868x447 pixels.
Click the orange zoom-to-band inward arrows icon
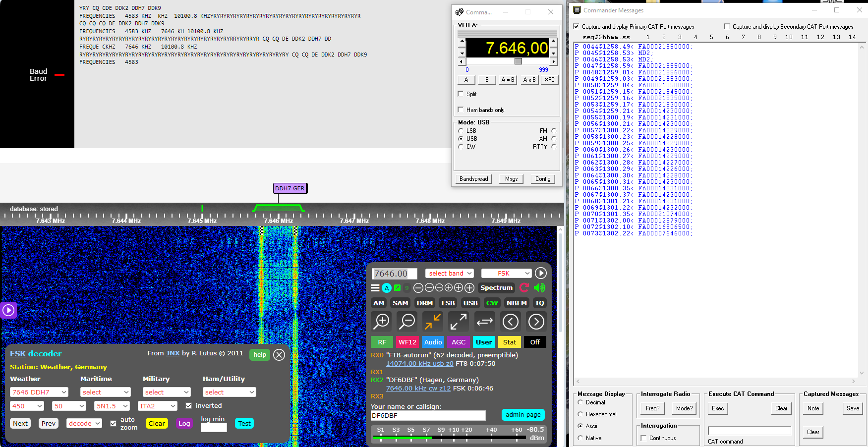pyautogui.click(x=433, y=322)
